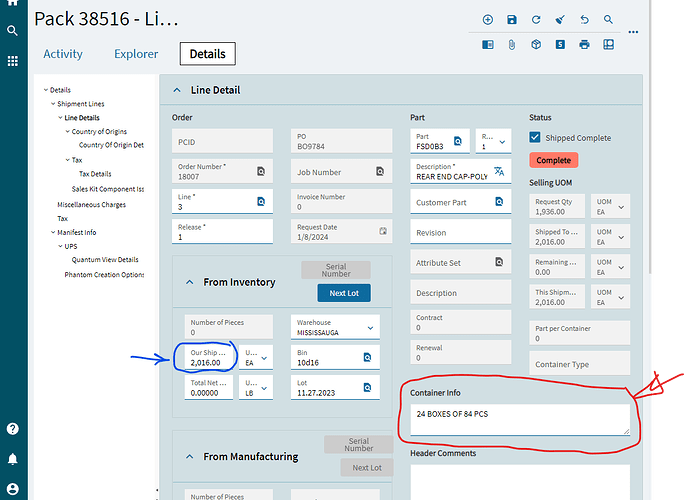Click Next Lot button in From Manufacturing
The height and width of the screenshot is (500, 684).
pyautogui.click(x=367, y=468)
